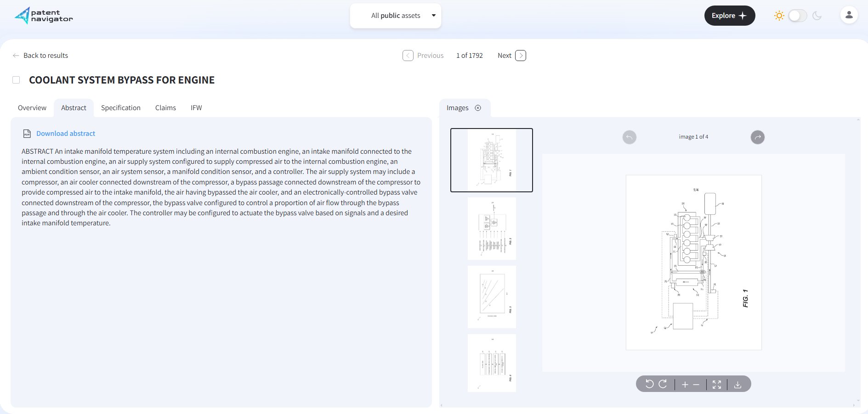Open the user profile menu

848,15
